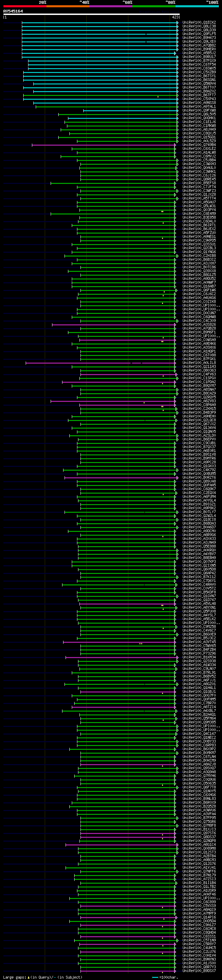222x980 pixels.
Task: Click the red segment of the identity legend
Action: tap(25, 6)
